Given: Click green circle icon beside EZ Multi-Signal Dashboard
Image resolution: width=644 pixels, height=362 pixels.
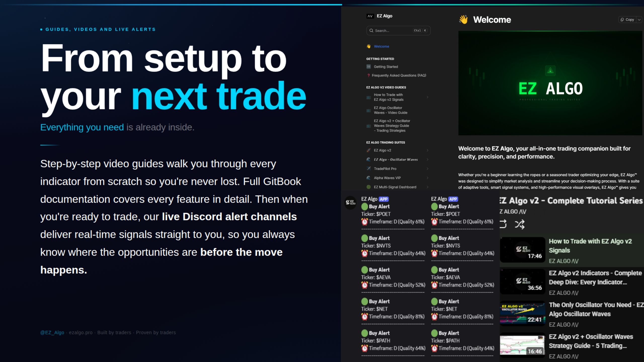Looking at the screenshot, I should click(x=369, y=187).
